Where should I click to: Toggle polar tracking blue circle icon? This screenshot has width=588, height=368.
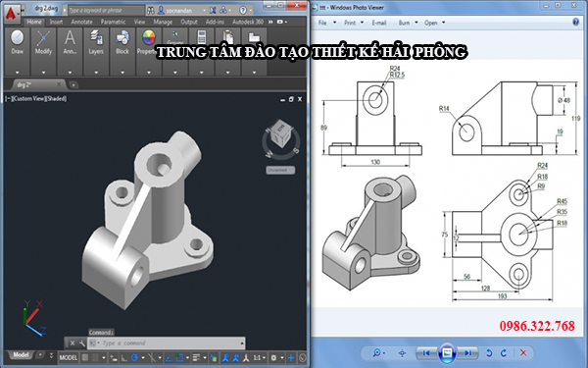pos(135,358)
